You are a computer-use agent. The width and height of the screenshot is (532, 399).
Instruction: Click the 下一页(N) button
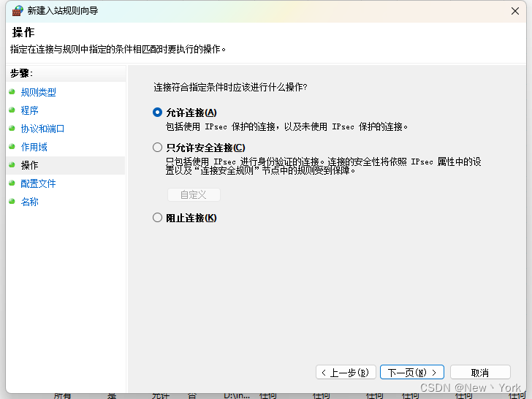pos(412,372)
